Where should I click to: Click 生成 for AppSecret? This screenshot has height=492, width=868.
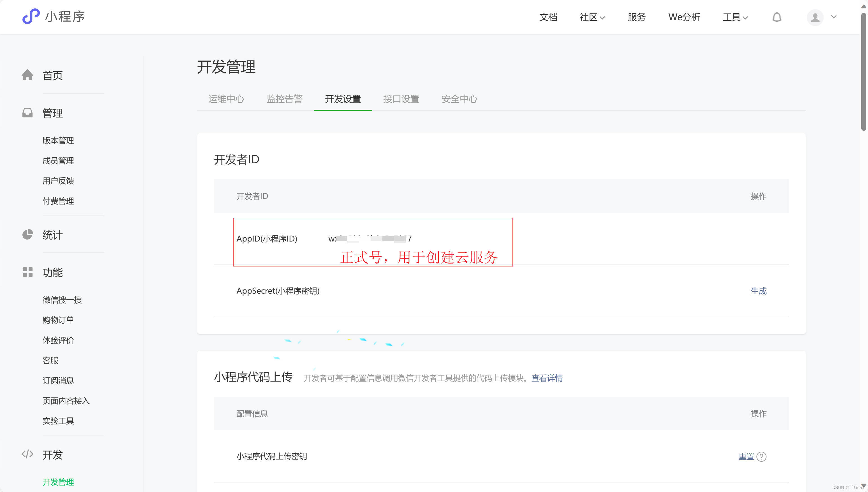click(758, 291)
